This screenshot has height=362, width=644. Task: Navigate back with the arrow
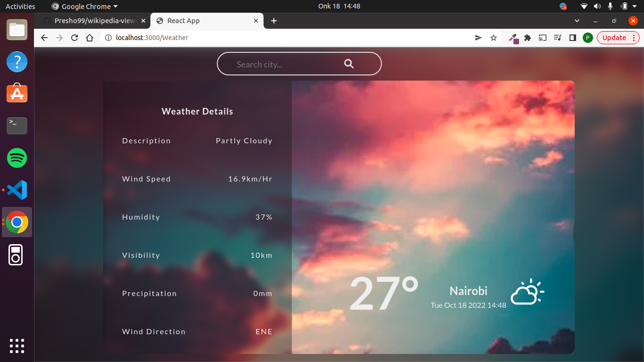(44, 38)
